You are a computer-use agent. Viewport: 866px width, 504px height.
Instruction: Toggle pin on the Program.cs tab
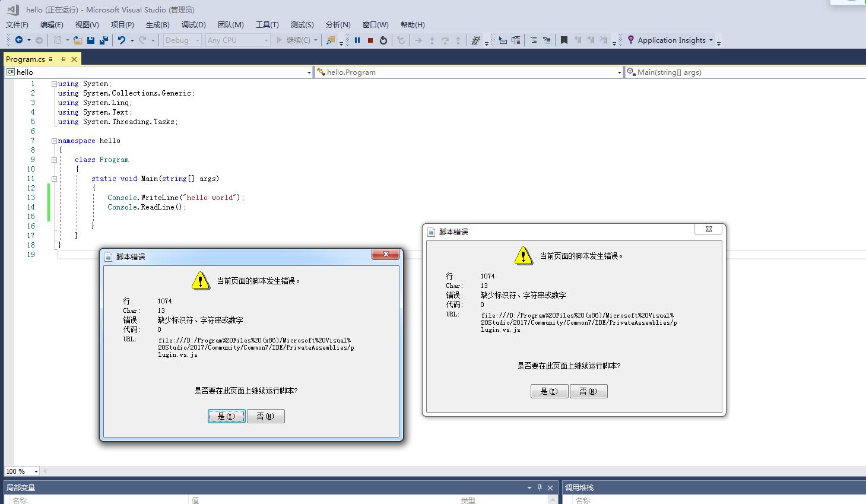click(63, 59)
